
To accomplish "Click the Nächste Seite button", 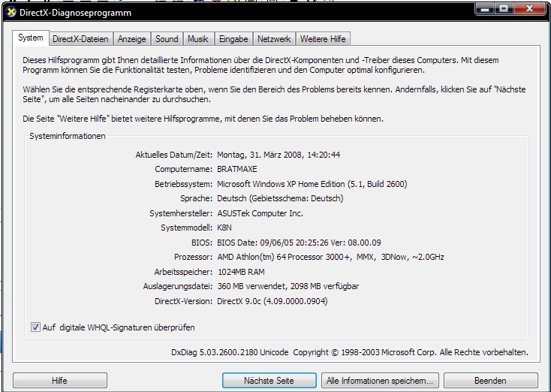I will (x=269, y=381).
